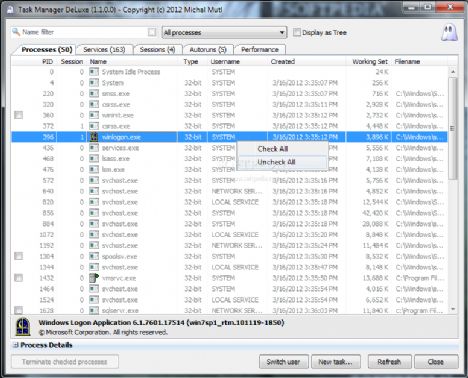Click the scroll down arrow of process list
The image size is (468, 378).
pyautogui.click(x=453, y=309)
